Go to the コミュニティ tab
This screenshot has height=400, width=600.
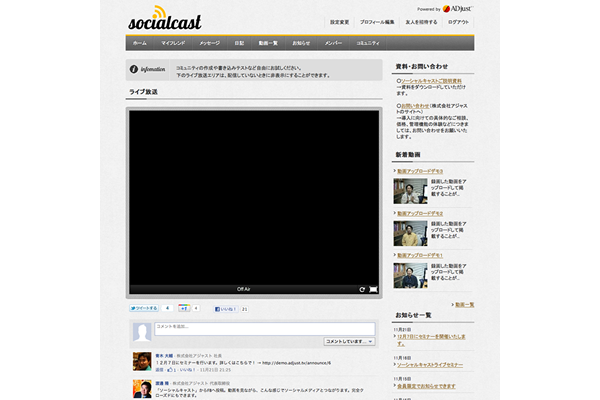tap(368, 43)
